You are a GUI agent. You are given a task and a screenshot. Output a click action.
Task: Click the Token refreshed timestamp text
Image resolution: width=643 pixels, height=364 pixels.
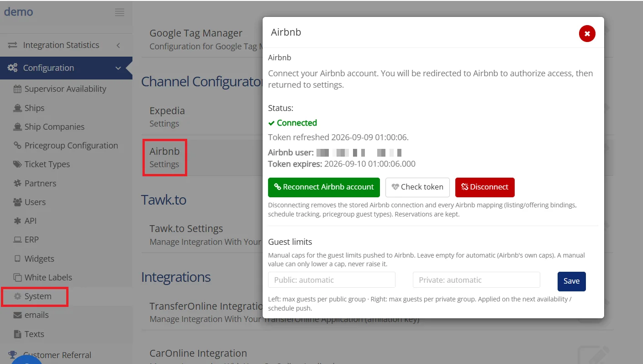pyautogui.click(x=338, y=137)
